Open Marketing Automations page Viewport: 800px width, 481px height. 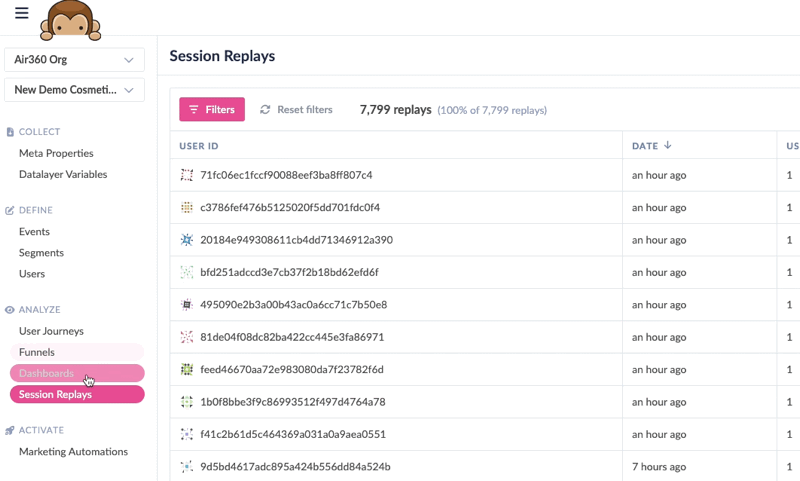(73, 451)
